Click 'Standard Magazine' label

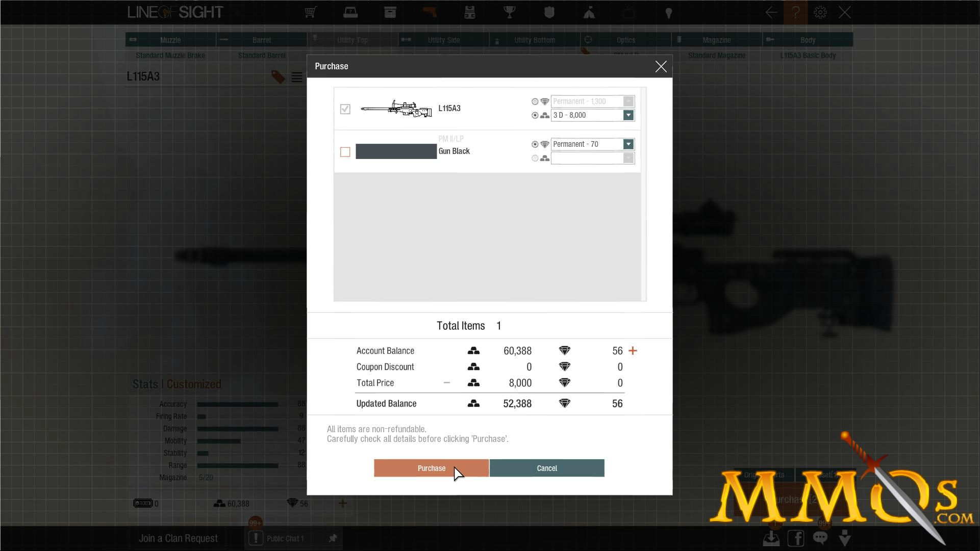pos(716,55)
